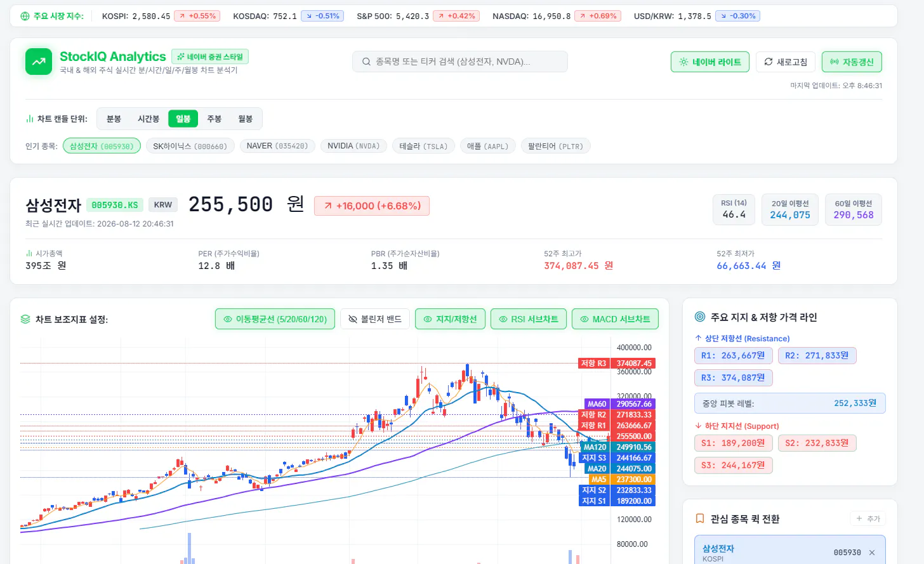Toggle 이동평균선 (5/20/60/120) indicator
Viewport: 924px width, 564px height.
(x=275, y=319)
